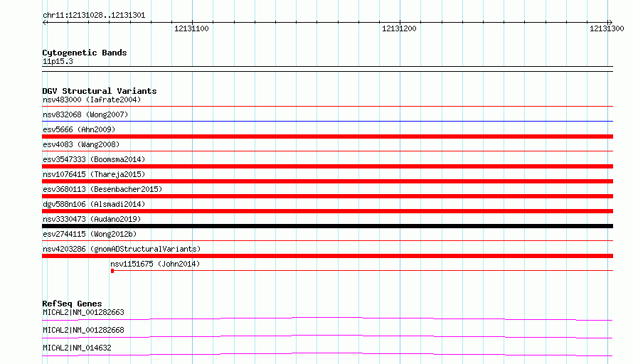Click the chr11:12131028..12131301 region label
633x364 pixels.
[x=94, y=15]
